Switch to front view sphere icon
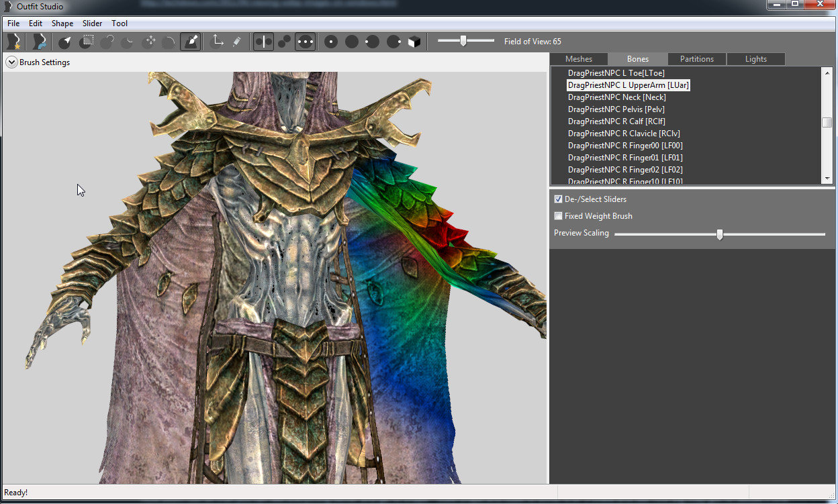838x504 pixels. 331,42
